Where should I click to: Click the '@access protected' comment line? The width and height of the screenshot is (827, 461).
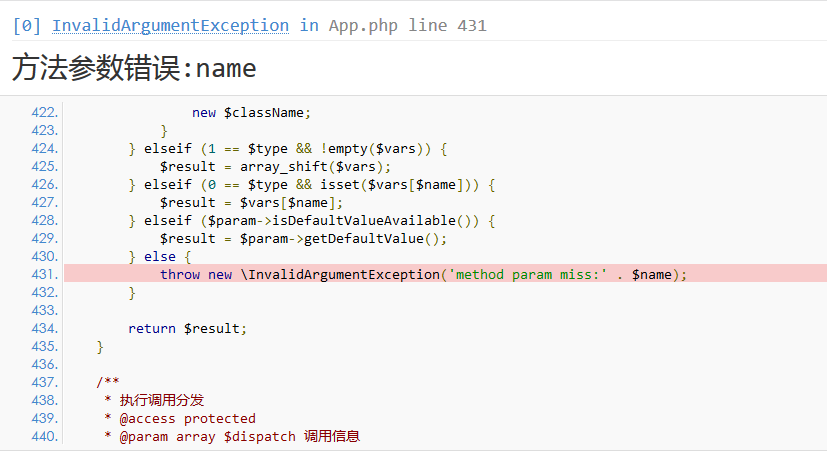tap(187, 418)
